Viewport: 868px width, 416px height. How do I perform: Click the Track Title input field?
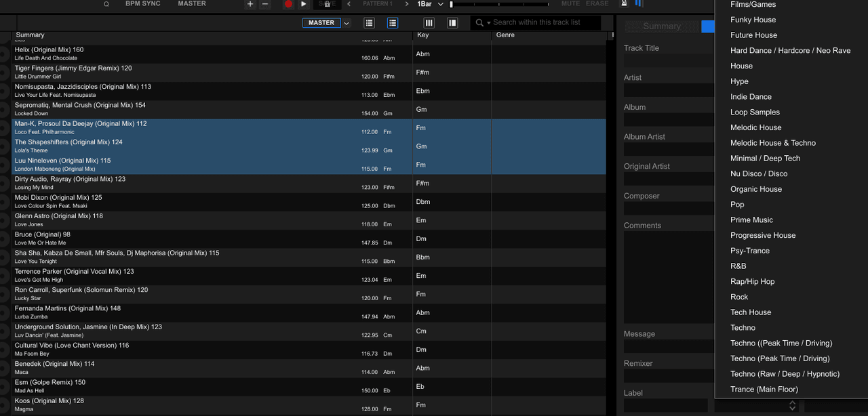pyautogui.click(x=669, y=61)
